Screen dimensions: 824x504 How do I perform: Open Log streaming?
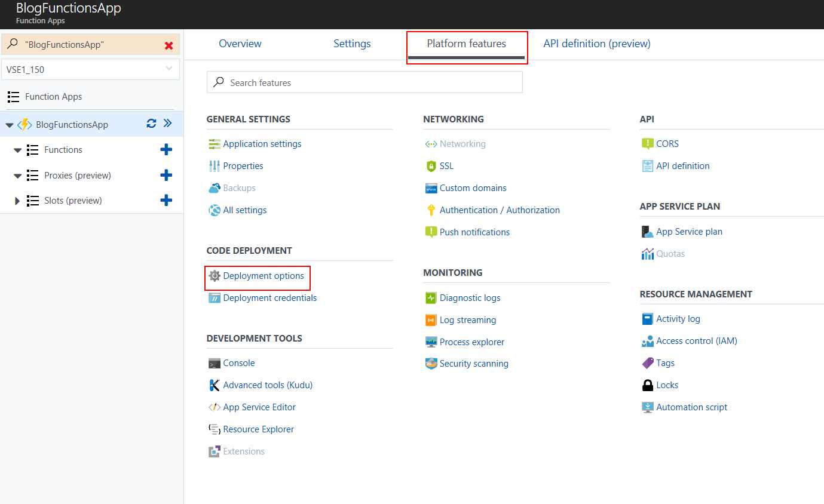pos(467,319)
